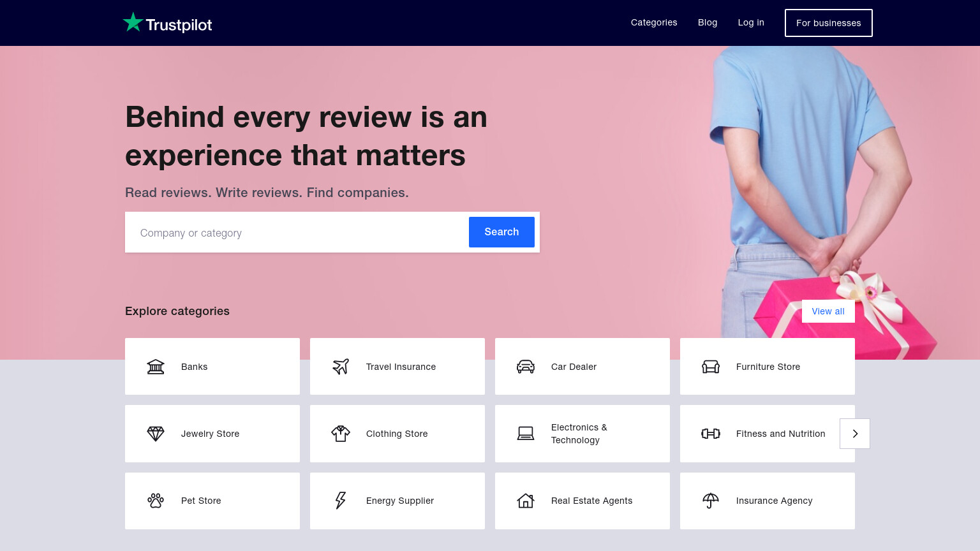This screenshot has width=980, height=551.
Task: Open the Car Dealer category label
Action: tap(574, 367)
